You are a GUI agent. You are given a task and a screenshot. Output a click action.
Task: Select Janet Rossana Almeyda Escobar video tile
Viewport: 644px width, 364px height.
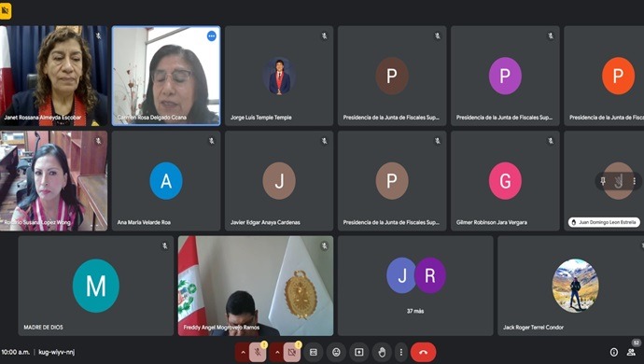[x=54, y=76]
